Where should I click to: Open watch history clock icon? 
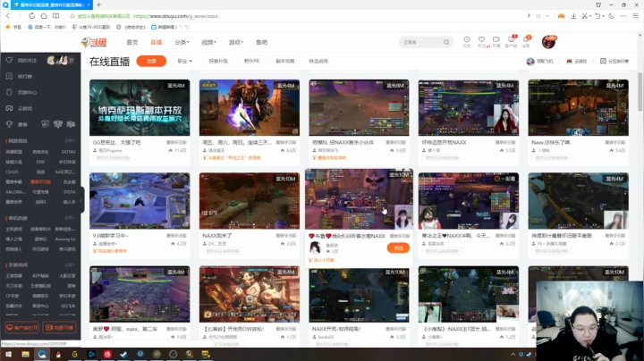(467, 40)
